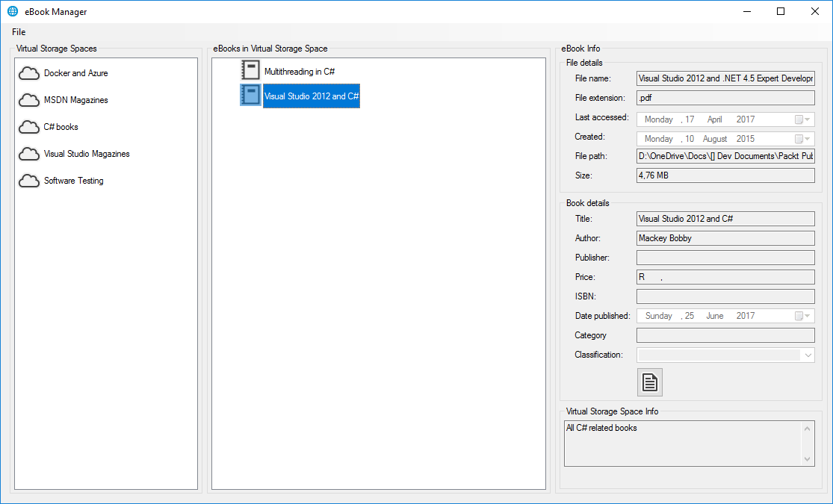Viewport: 833px width, 504px height.
Task: Click the cloud icon for MSDN Magazines
Action: 29,100
